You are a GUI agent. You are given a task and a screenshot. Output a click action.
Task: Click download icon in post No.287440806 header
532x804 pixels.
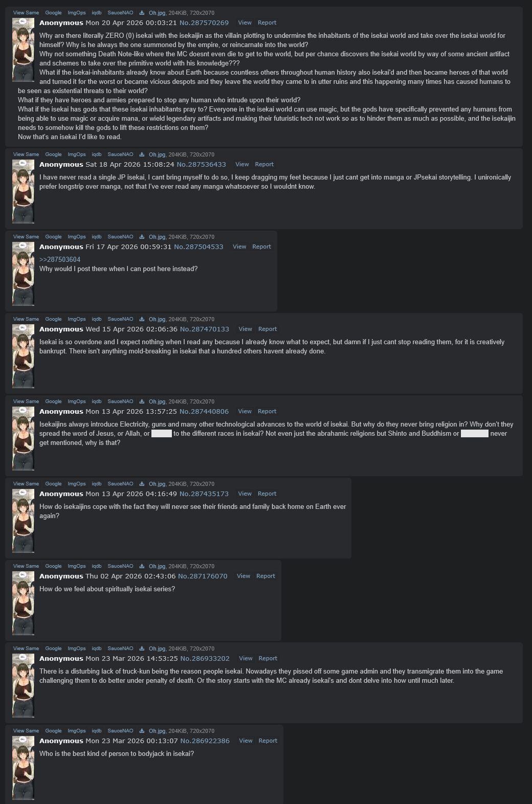[x=142, y=401]
